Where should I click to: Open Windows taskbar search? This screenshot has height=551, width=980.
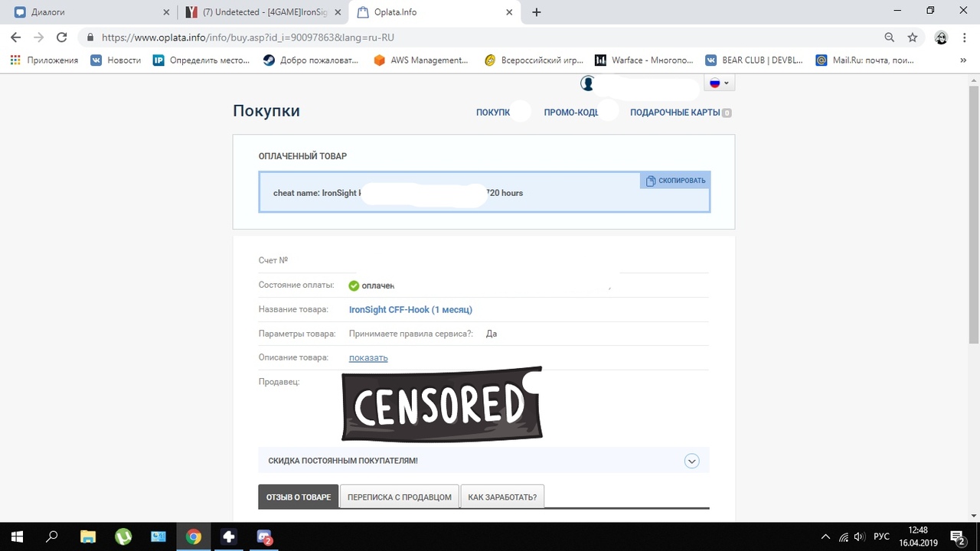tap(52, 536)
